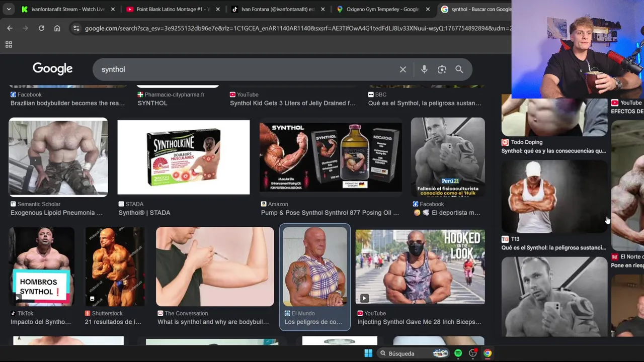Open the browser home page button
644x362 pixels.
(57, 28)
